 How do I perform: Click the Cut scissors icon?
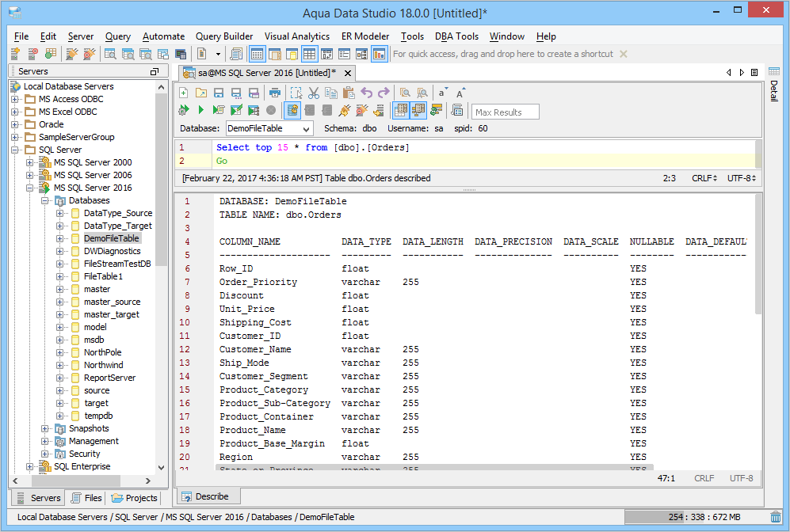pyautogui.click(x=314, y=93)
